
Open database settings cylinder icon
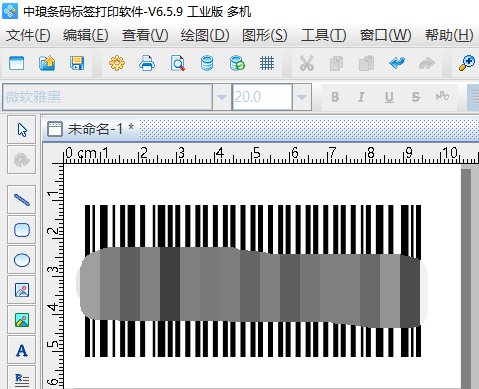pyautogui.click(x=207, y=63)
